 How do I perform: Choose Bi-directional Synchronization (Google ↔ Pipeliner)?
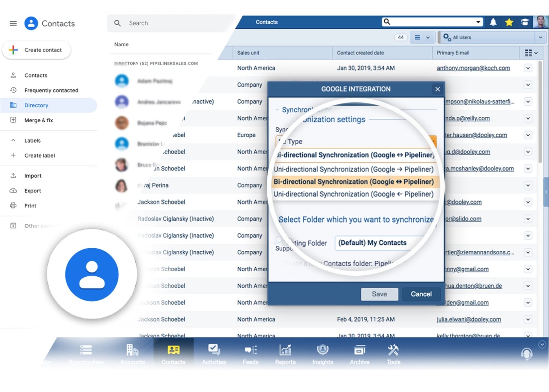tap(353, 181)
